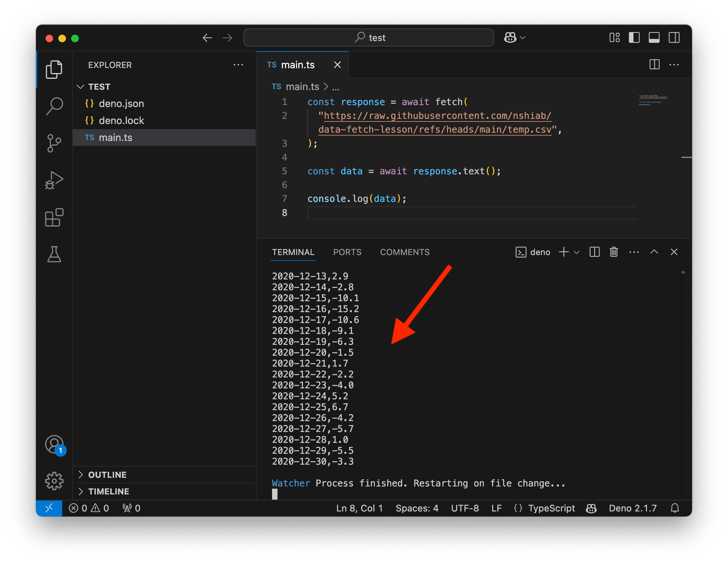Image resolution: width=728 pixels, height=564 pixels.
Task: Open the Run and Debug view
Action: click(54, 180)
